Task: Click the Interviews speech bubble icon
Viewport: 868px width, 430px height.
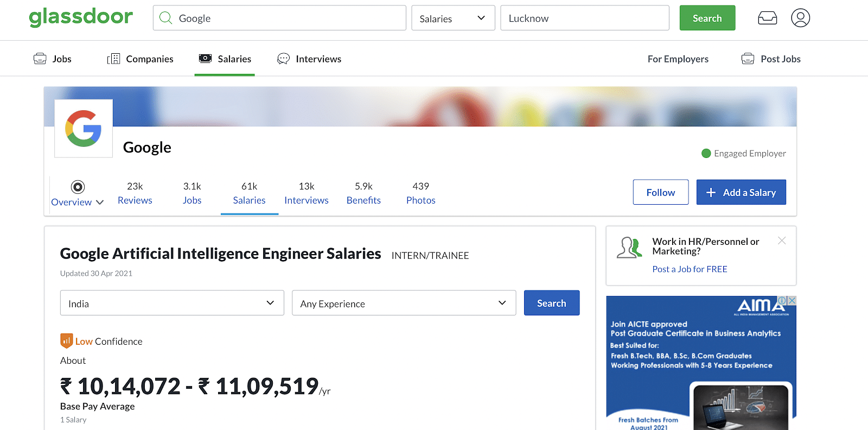Action: pyautogui.click(x=283, y=59)
